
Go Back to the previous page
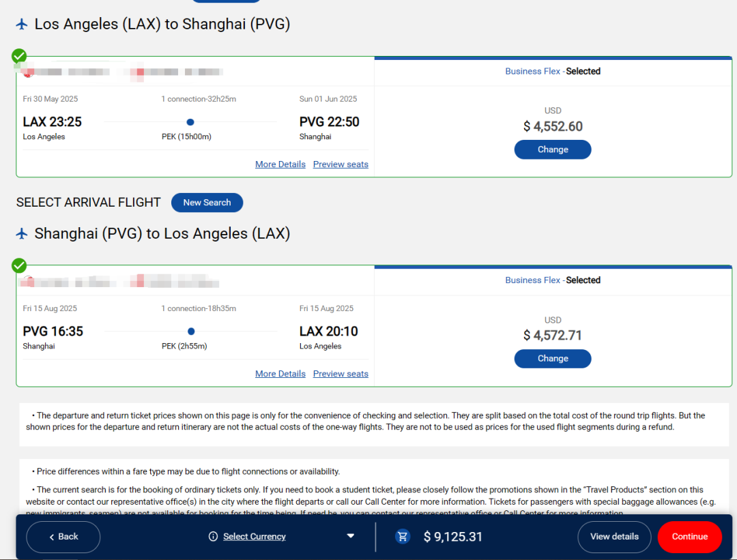63,537
